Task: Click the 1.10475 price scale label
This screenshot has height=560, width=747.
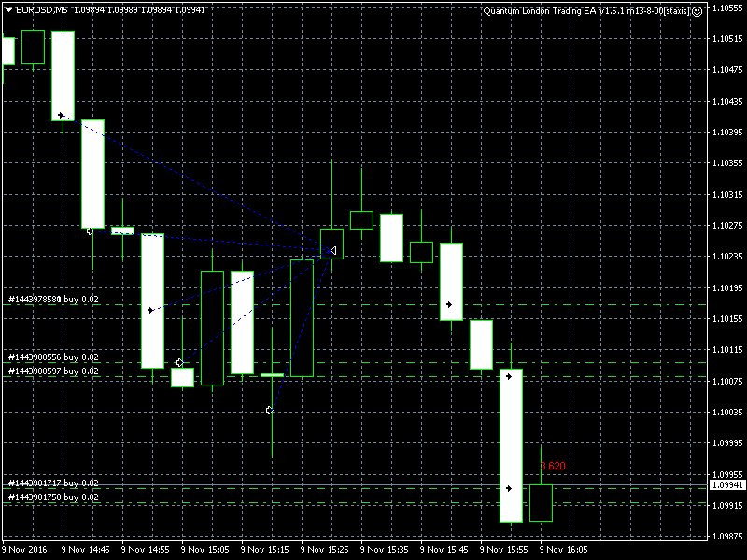Action: [x=727, y=69]
